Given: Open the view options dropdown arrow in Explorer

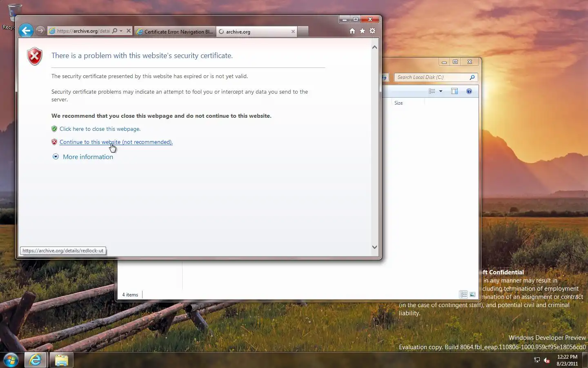Looking at the screenshot, I should tap(441, 91).
